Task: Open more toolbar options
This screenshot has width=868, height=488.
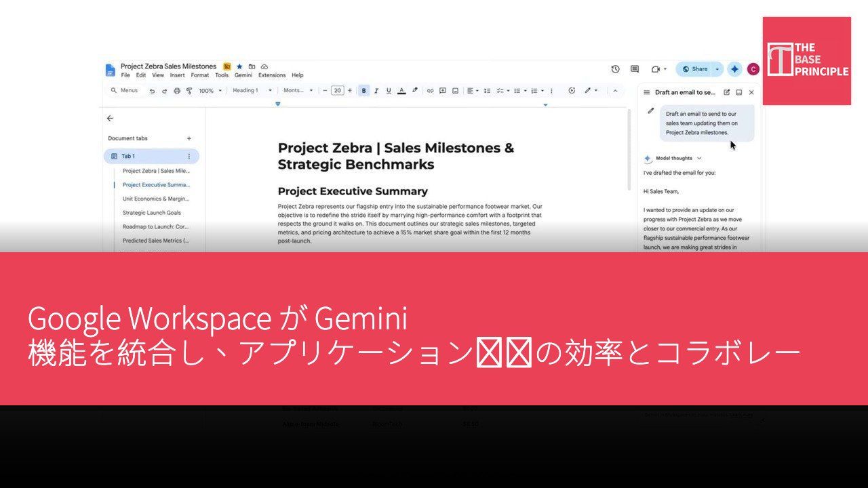Action: (551, 91)
